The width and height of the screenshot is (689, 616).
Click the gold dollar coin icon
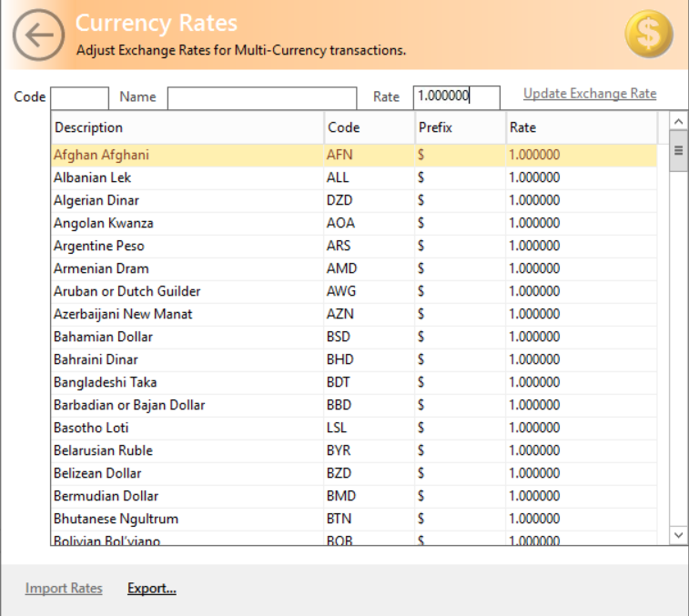(649, 35)
